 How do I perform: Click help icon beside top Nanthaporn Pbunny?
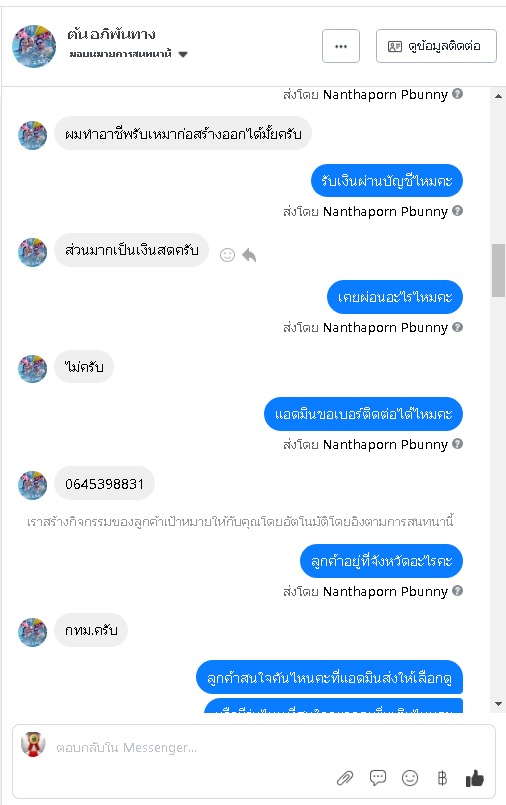pyautogui.click(x=458, y=94)
